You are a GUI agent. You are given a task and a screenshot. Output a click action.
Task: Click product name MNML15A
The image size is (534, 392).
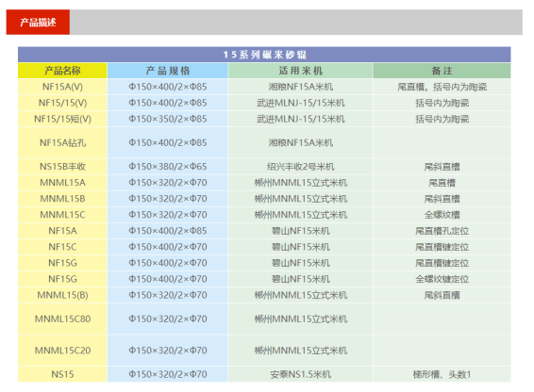point(62,183)
